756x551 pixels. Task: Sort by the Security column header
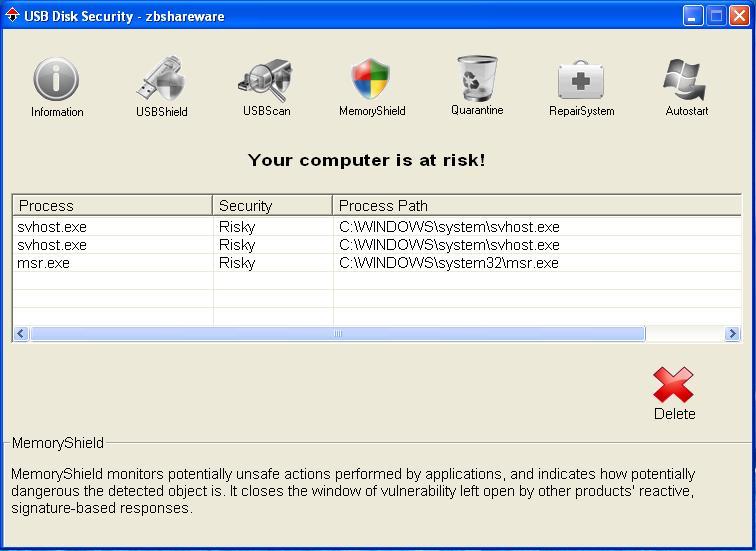pos(272,205)
